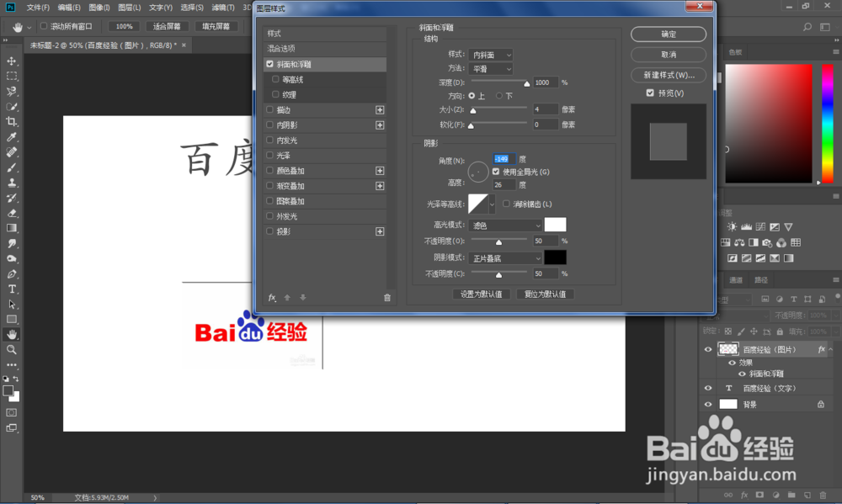Open the Style (样式) dropdown 内斜面

coord(491,55)
